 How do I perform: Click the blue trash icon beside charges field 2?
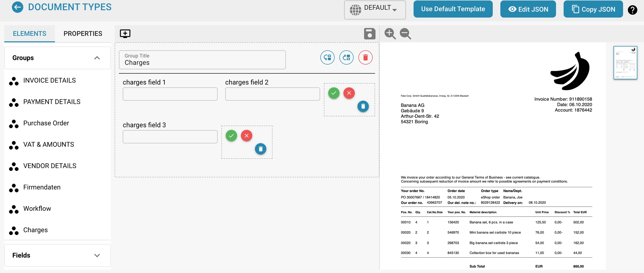click(363, 106)
